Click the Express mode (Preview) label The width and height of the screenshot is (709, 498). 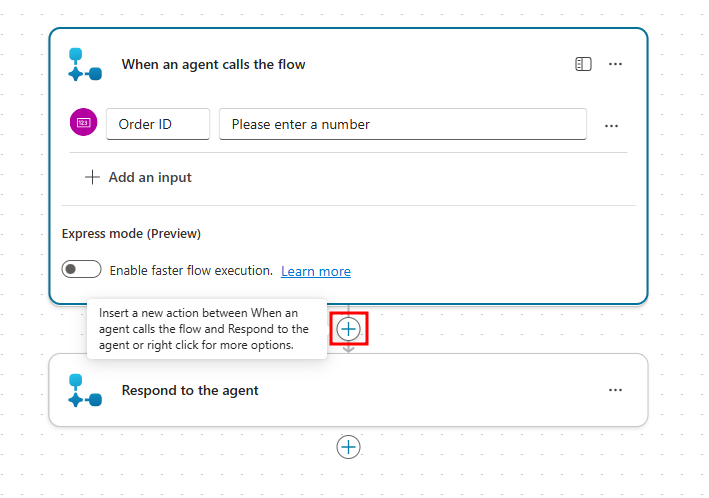pos(131,234)
